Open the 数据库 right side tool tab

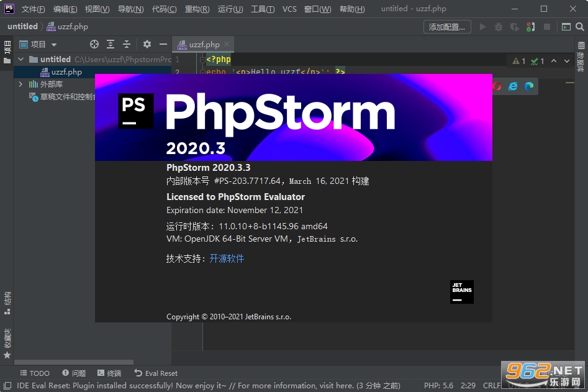(581, 57)
